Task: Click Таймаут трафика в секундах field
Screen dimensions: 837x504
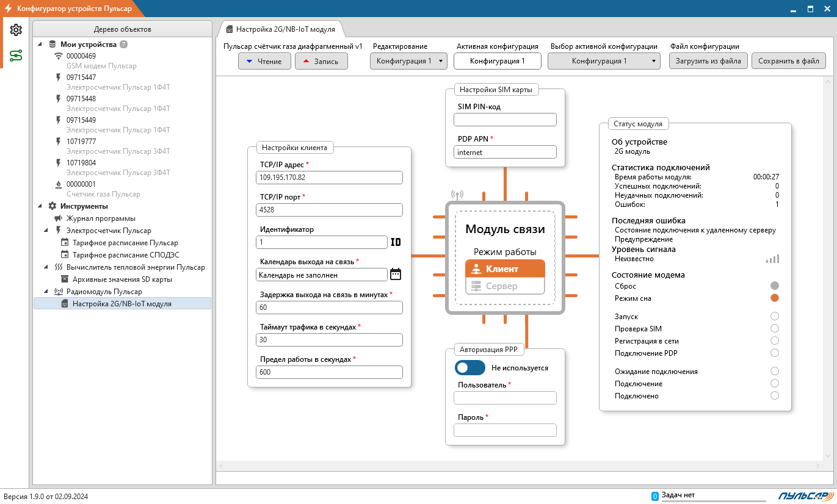Action: [x=330, y=340]
